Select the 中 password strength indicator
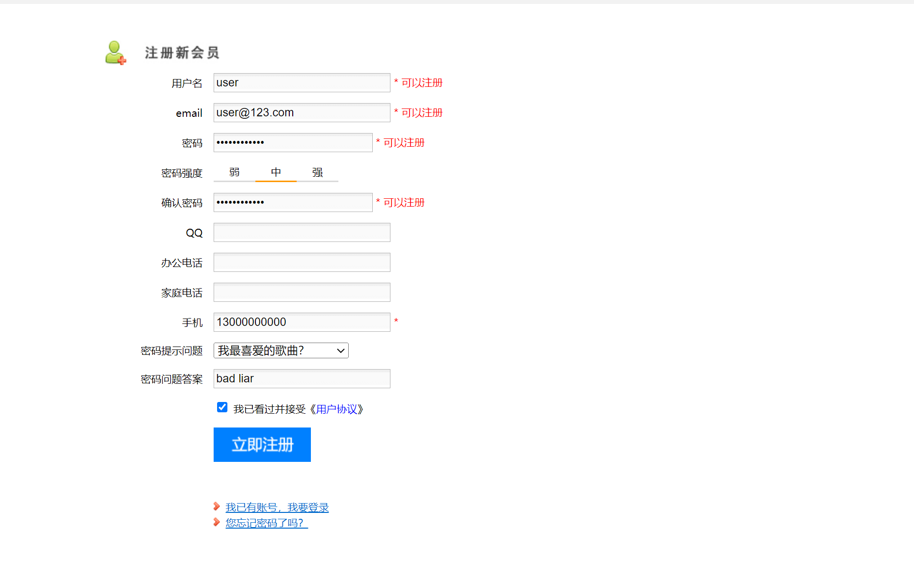The image size is (914, 588). click(x=276, y=173)
